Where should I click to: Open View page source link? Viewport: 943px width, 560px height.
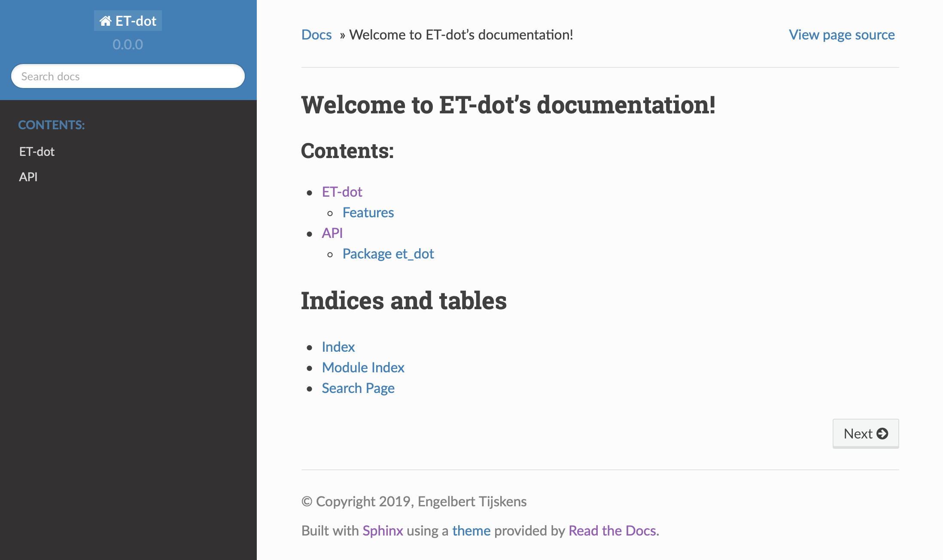click(842, 35)
